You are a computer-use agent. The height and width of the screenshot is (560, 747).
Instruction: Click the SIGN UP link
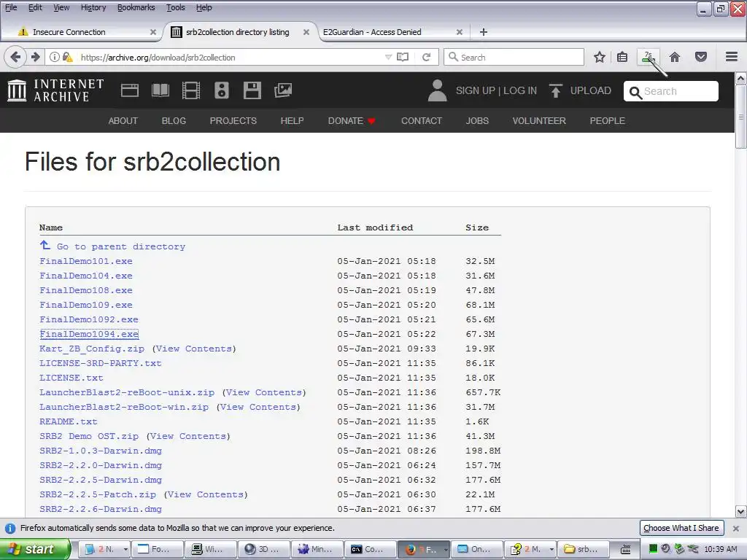tap(476, 90)
